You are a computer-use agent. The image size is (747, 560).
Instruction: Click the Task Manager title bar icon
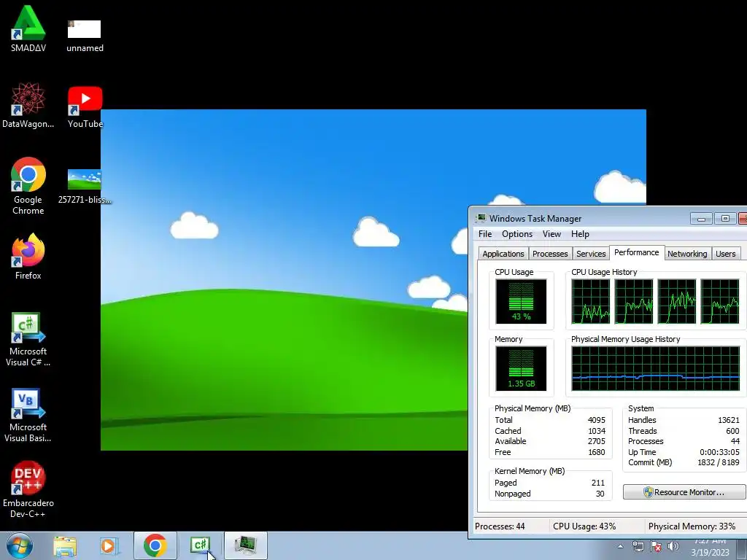click(481, 218)
